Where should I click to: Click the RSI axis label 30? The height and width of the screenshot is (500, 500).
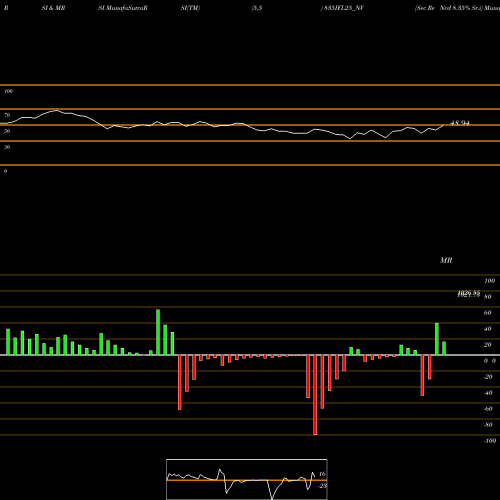pos(7,147)
